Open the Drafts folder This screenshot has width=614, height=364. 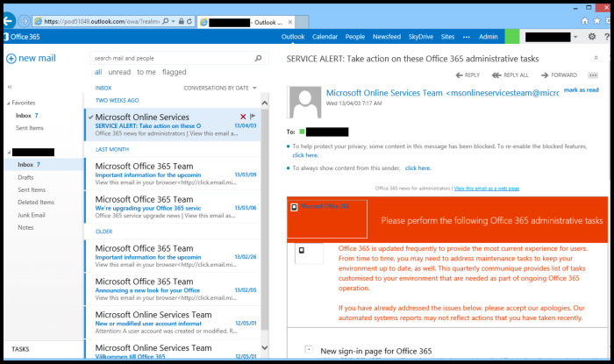[x=25, y=177]
